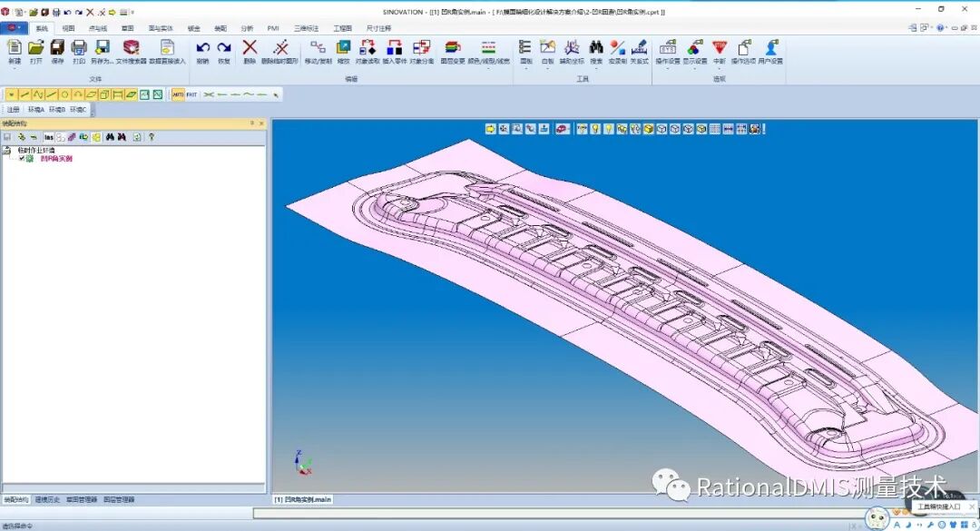
Task: Open the 颜色/线型/线宽 dropdown
Action: click(x=489, y=68)
